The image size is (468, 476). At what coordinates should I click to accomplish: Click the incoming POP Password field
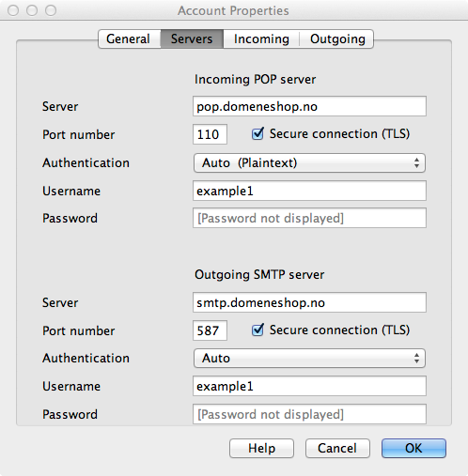point(309,218)
